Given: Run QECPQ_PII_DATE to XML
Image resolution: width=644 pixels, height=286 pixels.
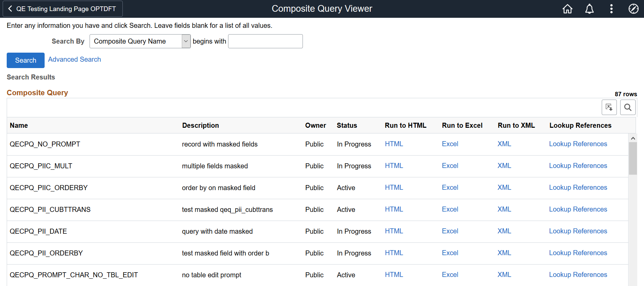Looking at the screenshot, I should [504, 231].
